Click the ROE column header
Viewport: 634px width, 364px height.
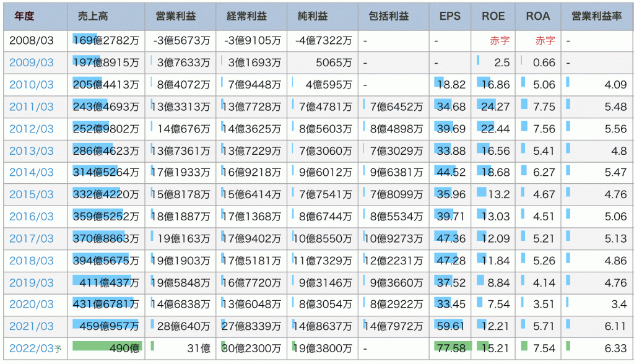(493, 16)
